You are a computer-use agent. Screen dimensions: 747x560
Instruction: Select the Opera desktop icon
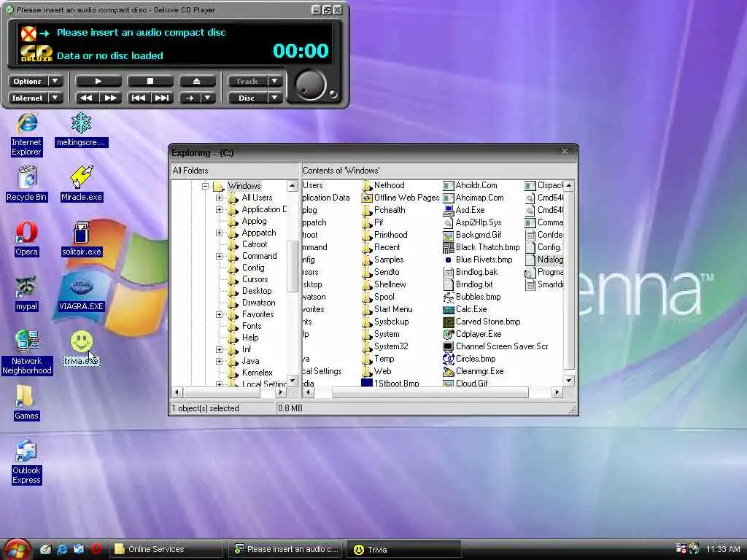(x=27, y=239)
